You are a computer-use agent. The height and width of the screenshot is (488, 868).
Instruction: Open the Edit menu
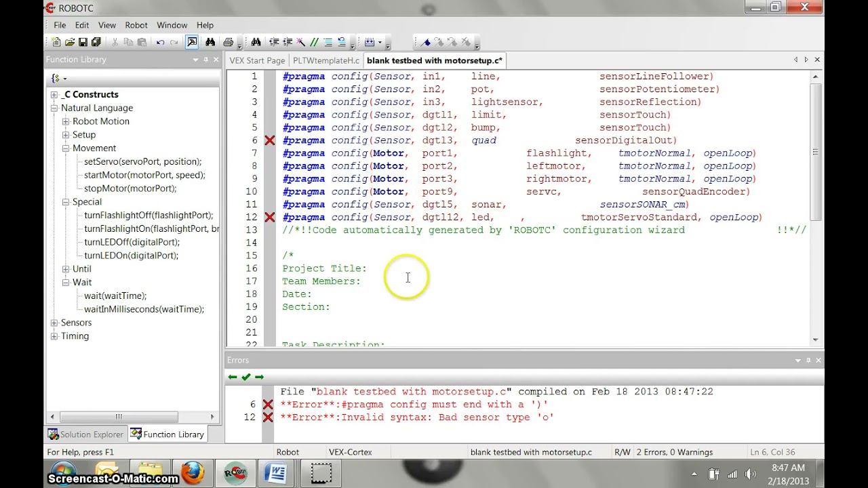pos(82,25)
